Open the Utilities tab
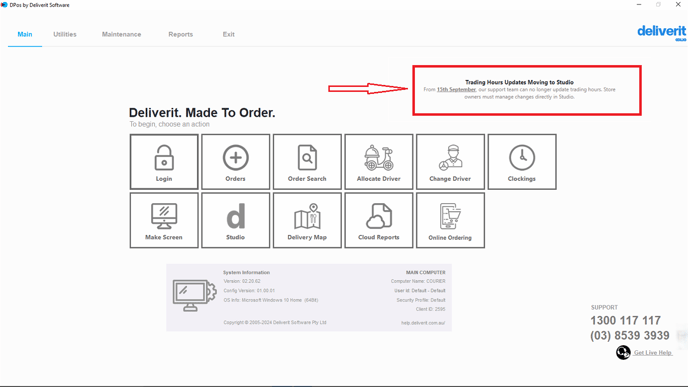This screenshot has height=387, width=688. pyautogui.click(x=65, y=34)
